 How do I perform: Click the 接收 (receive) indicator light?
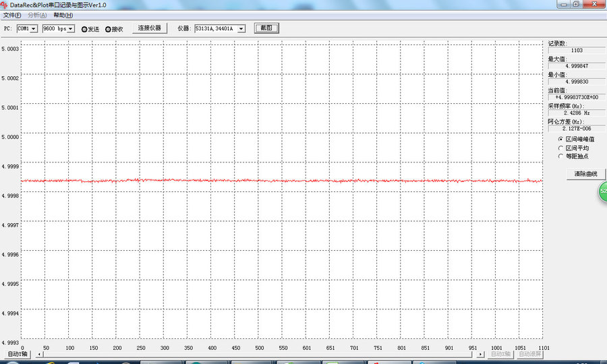point(108,29)
